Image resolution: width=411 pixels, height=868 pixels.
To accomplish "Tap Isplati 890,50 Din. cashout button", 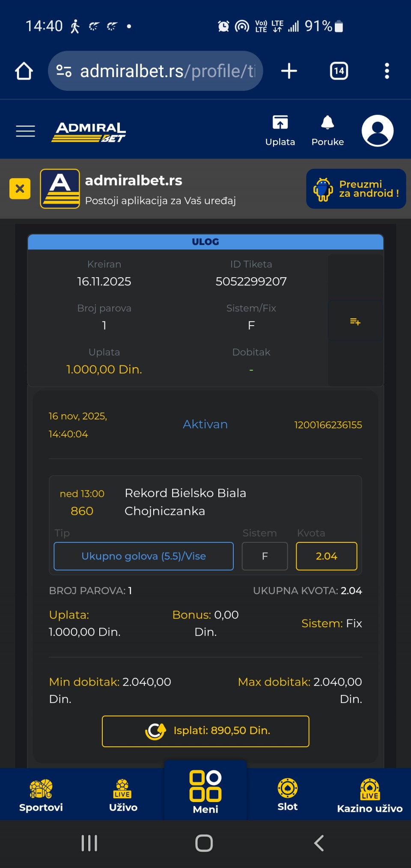I will 205,731.
